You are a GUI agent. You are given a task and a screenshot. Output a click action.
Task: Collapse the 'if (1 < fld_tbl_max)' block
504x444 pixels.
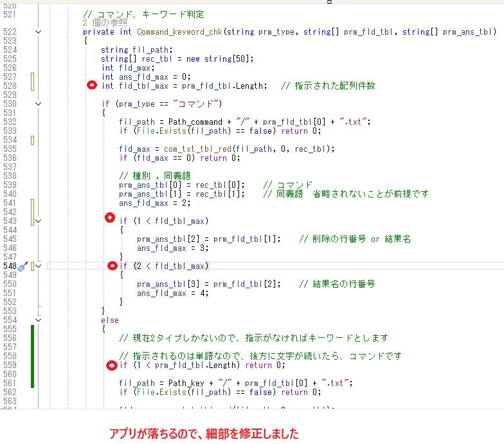[38, 221]
